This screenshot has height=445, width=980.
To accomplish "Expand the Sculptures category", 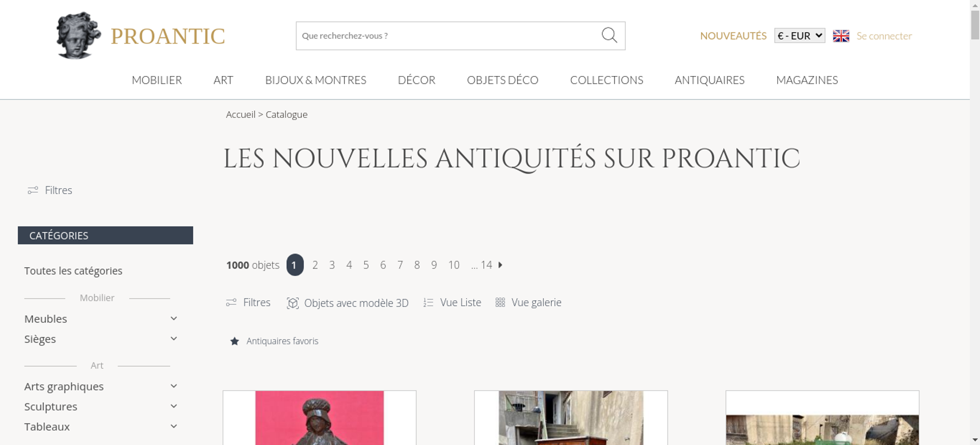I will point(173,406).
